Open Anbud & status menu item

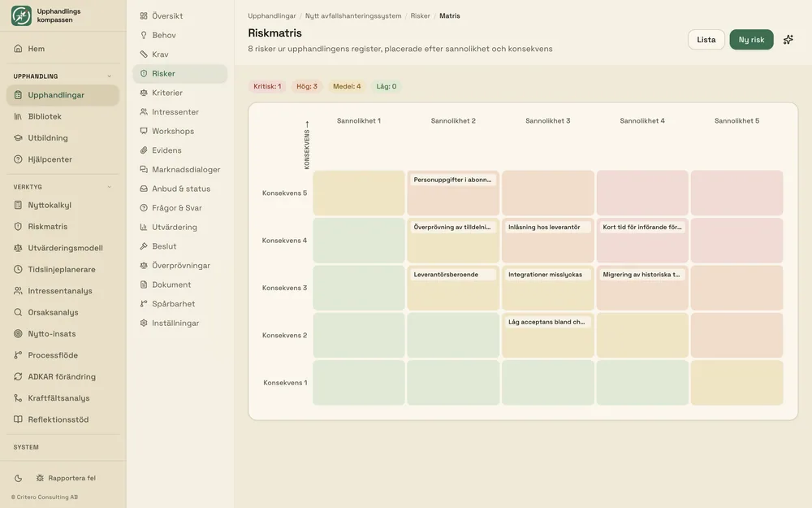(179, 189)
